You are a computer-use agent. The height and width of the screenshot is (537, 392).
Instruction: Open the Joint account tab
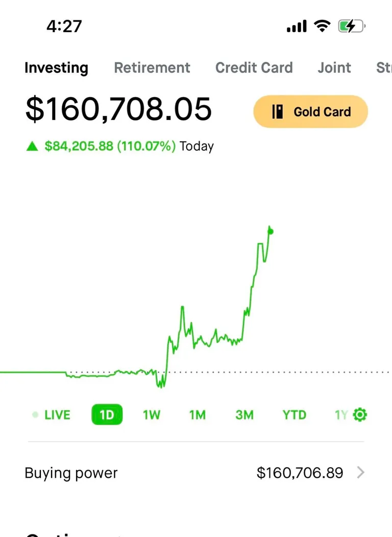click(x=334, y=68)
